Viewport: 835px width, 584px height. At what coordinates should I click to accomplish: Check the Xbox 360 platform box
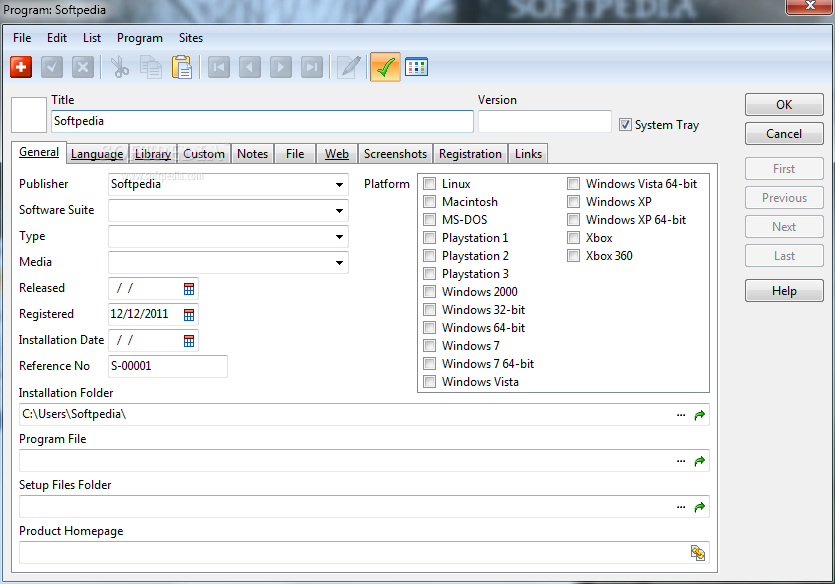(573, 256)
